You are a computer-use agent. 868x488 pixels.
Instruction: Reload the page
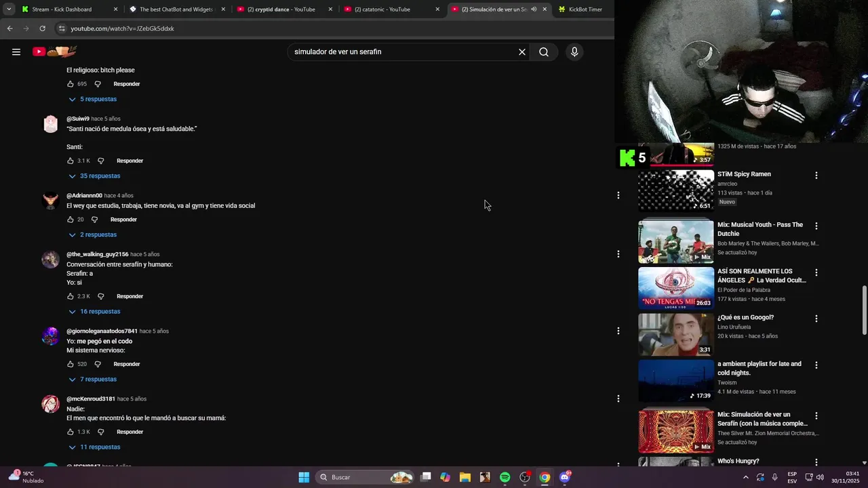(x=42, y=28)
